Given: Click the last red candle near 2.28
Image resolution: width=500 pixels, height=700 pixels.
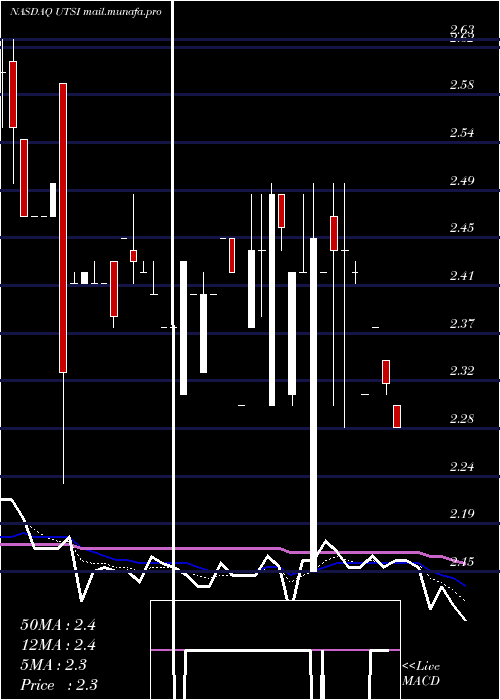Looking at the screenshot, I should pos(397,417).
